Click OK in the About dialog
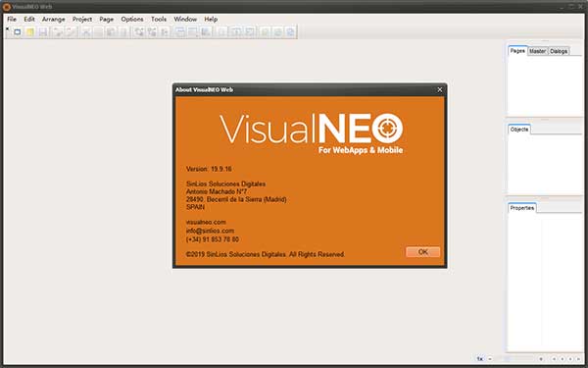Screen dimensions: 588x368 click(423, 252)
